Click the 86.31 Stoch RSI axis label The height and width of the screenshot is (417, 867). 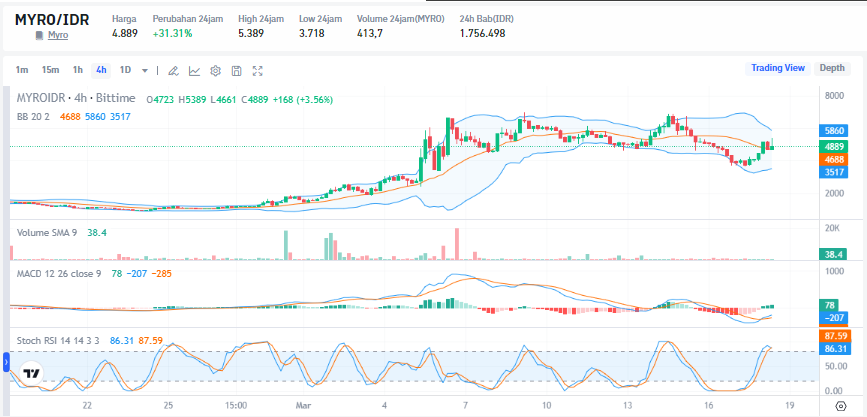836,349
